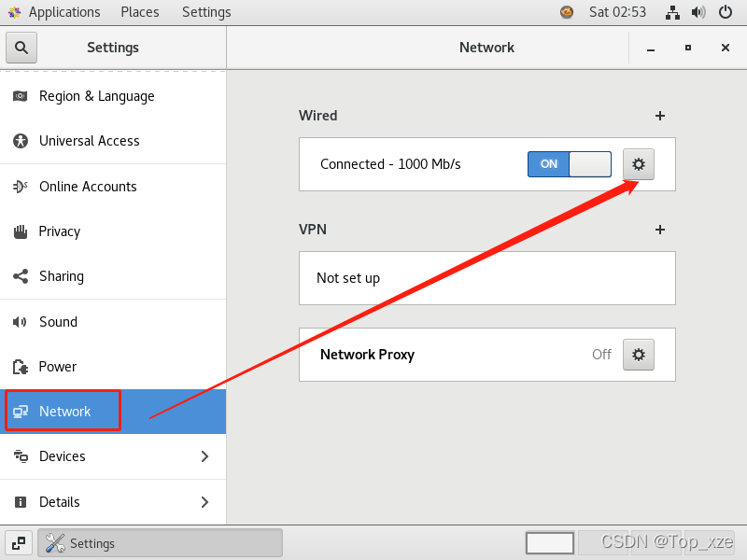Close the Settings window
747x560 pixels.
click(x=726, y=48)
